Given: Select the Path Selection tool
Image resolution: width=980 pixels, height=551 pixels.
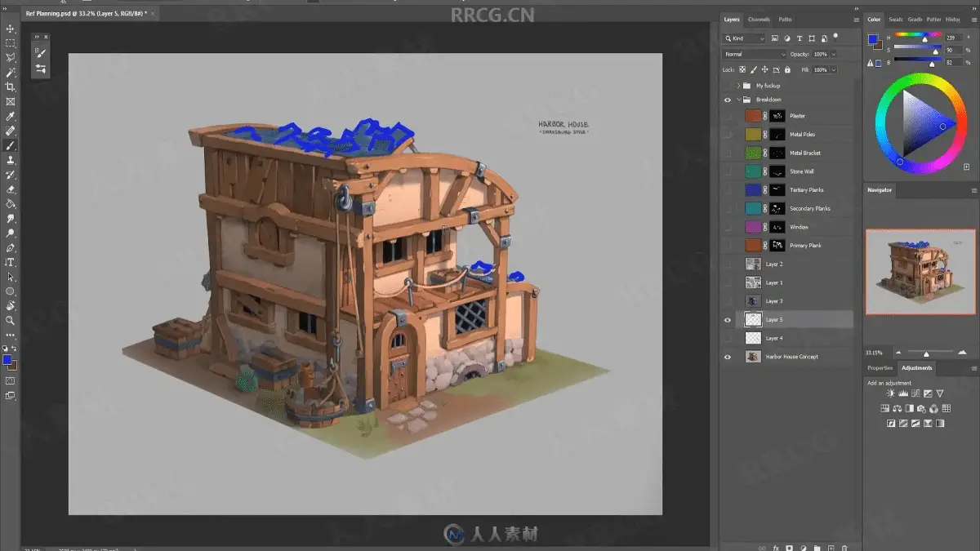Looking at the screenshot, I should click(x=11, y=277).
